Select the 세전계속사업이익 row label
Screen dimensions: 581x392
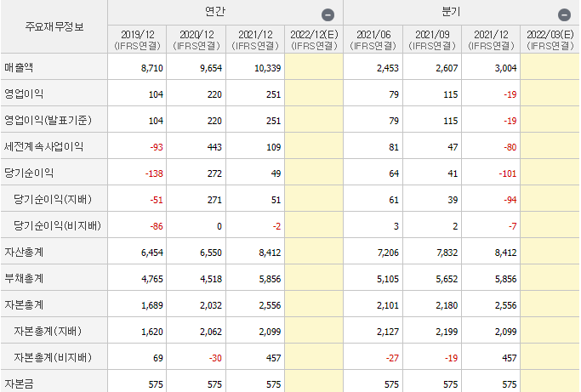pyautogui.click(x=43, y=147)
